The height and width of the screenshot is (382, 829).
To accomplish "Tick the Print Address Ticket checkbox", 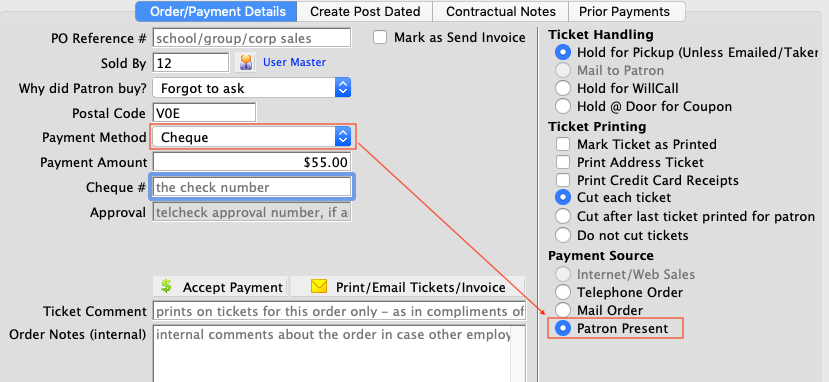I will [563, 162].
